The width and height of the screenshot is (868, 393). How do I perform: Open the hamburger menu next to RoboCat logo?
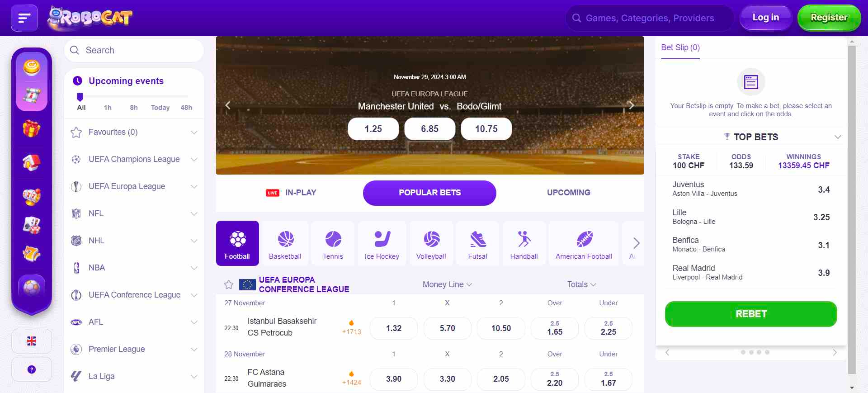pos(24,18)
